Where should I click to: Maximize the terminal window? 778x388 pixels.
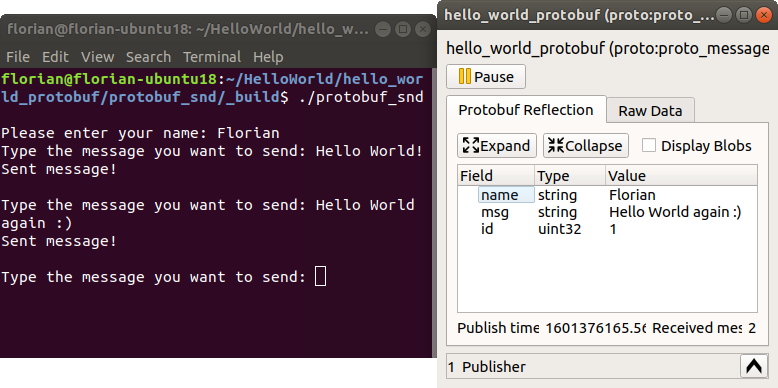[403, 29]
